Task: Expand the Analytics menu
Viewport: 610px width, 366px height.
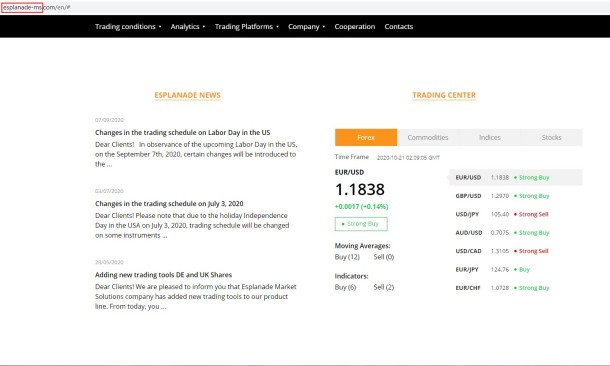Action: (188, 26)
